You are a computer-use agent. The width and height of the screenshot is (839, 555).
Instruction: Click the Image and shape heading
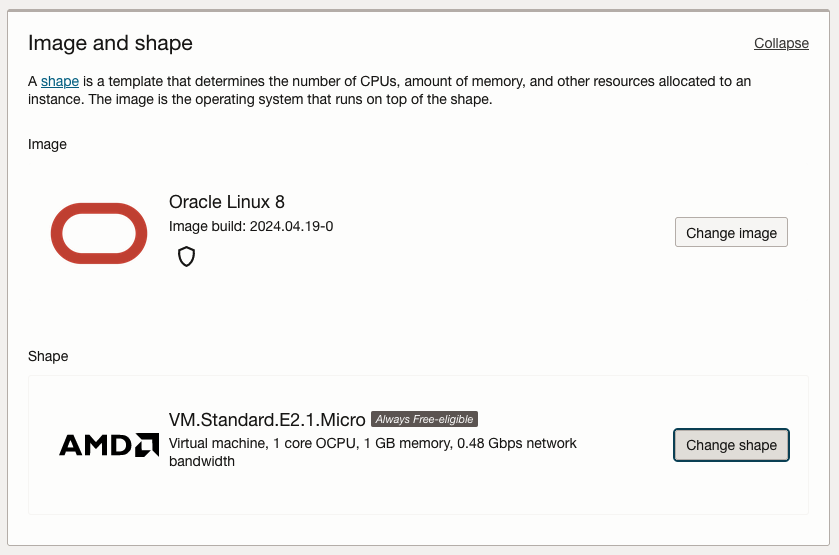pos(110,43)
